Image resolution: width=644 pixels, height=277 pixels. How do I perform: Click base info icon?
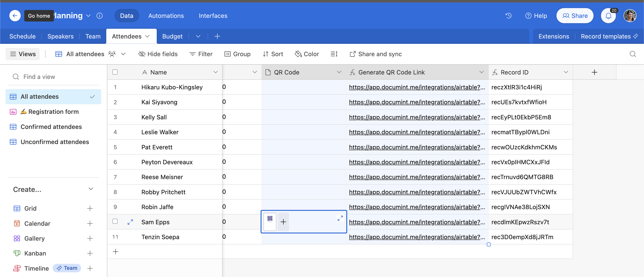pyautogui.click(x=99, y=16)
